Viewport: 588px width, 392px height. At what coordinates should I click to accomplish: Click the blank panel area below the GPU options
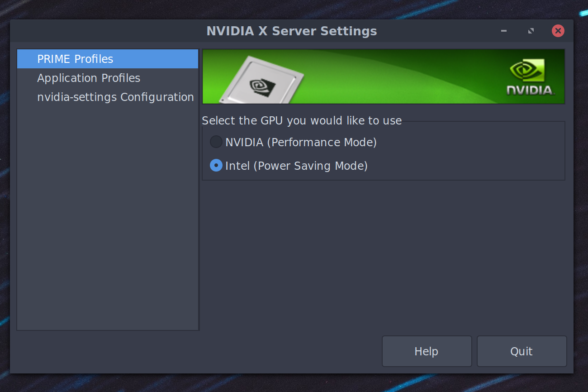(x=383, y=253)
